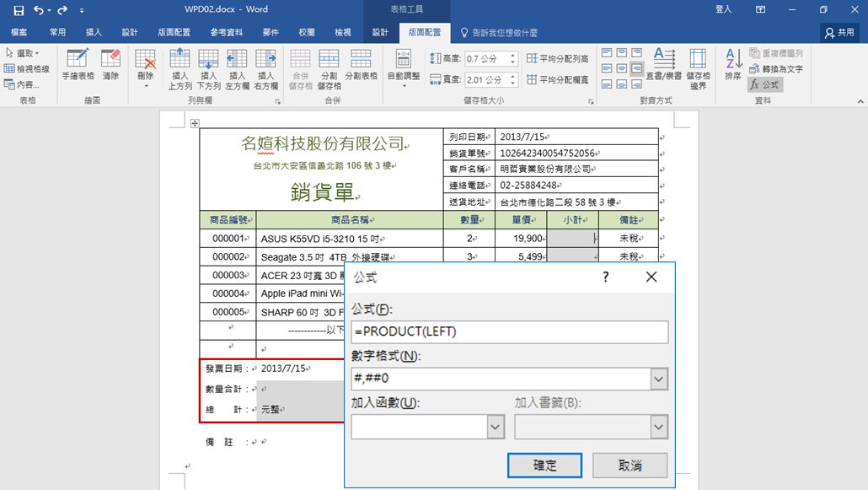Click 取消 to cancel the formula dialog
Viewport: 868px width, 490px height.
tap(630, 466)
